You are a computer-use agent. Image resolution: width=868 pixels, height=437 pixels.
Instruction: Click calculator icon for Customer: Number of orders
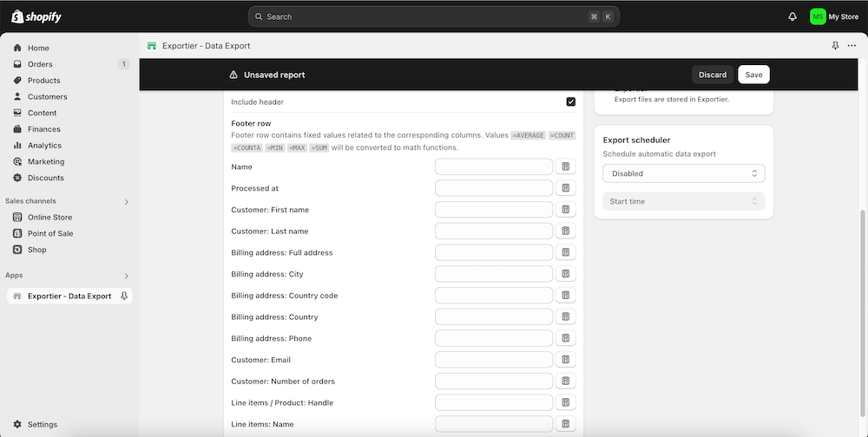click(566, 381)
